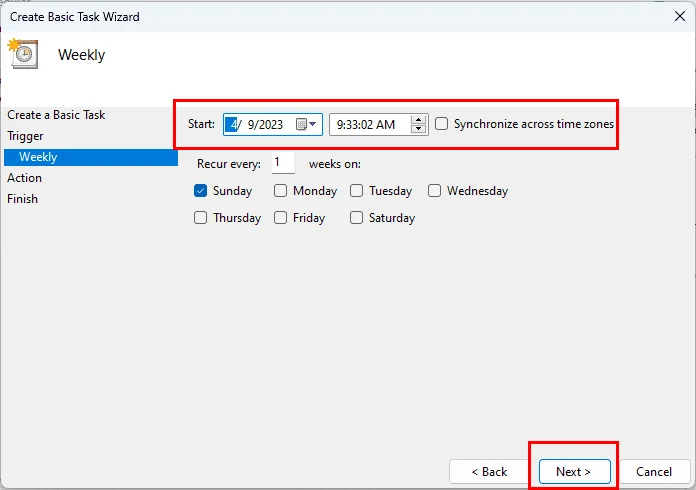
Task: Uncheck the Sunday checkbox
Action: point(200,191)
